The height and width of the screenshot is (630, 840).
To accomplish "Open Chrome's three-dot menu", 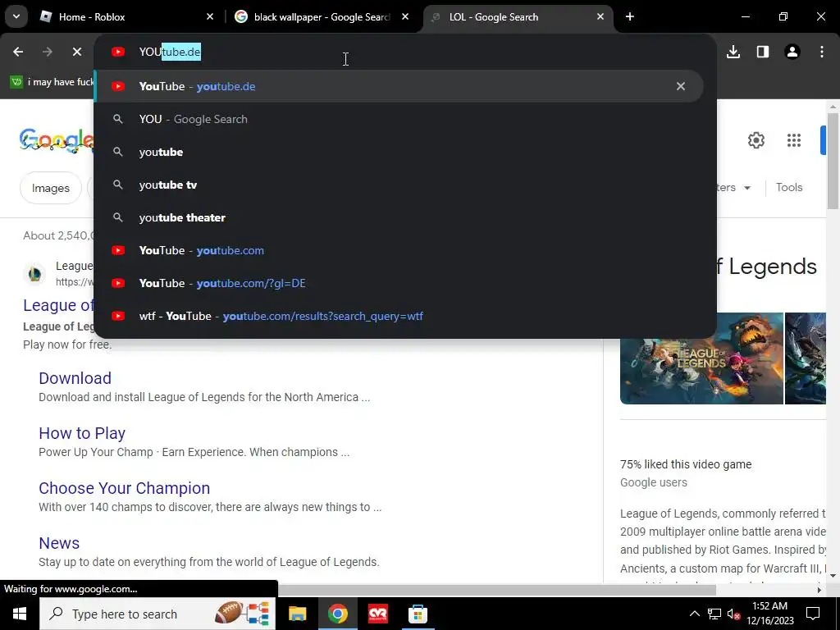I will [822, 52].
